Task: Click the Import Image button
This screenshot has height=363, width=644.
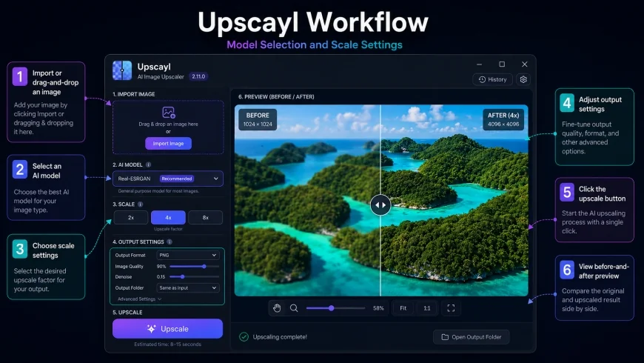Action: point(168,144)
